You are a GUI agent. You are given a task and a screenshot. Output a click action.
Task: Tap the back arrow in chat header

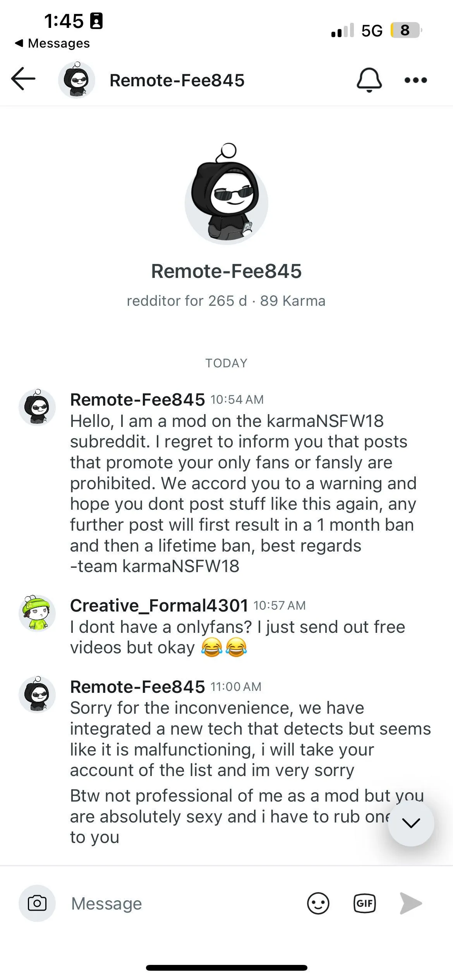23,79
